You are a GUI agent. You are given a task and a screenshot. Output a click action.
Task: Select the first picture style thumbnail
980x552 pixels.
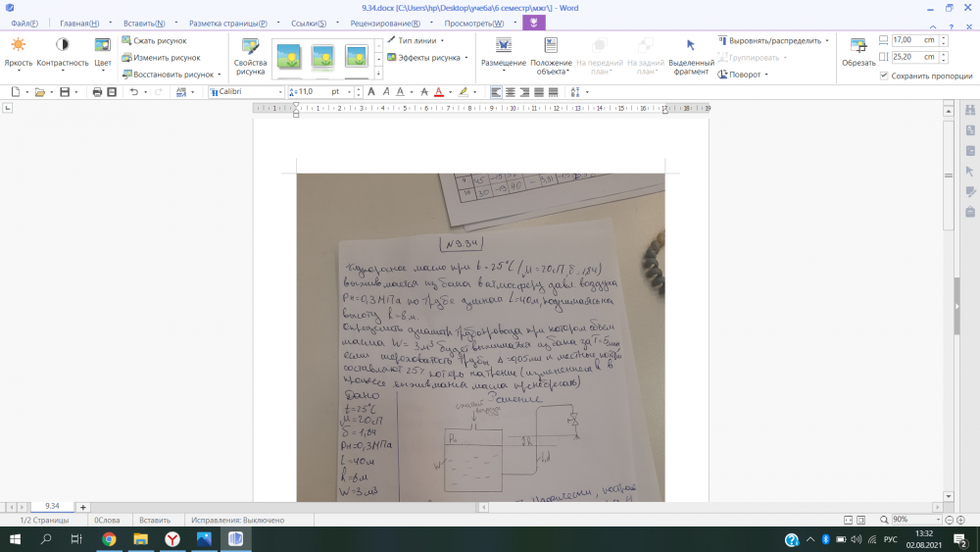[289, 57]
